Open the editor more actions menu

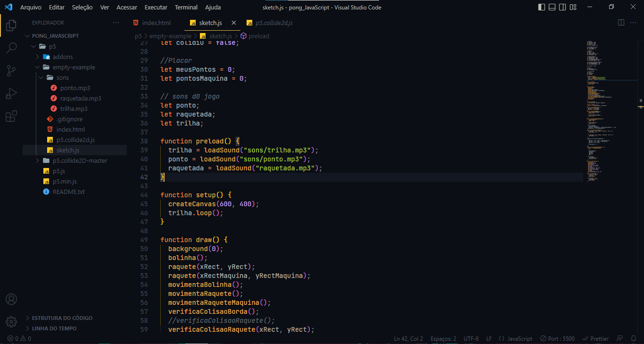pos(634,23)
